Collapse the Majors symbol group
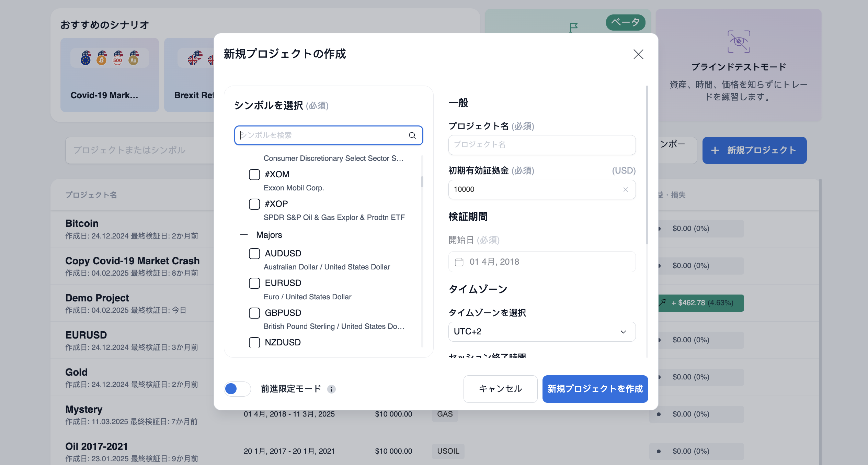Image resolution: width=868 pixels, height=465 pixels. [243, 234]
